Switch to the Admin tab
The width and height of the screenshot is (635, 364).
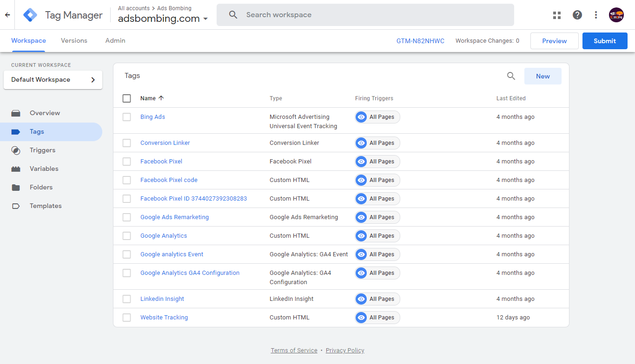pos(115,40)
